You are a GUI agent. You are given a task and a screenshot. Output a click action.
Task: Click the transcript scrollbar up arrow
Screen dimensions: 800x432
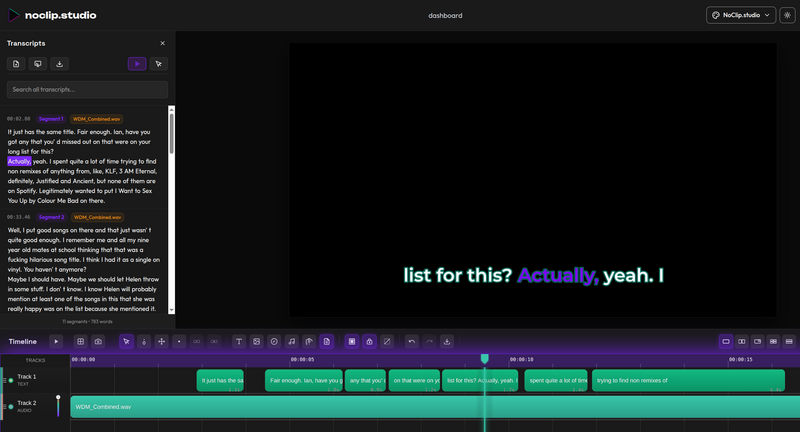click(171, 109)
